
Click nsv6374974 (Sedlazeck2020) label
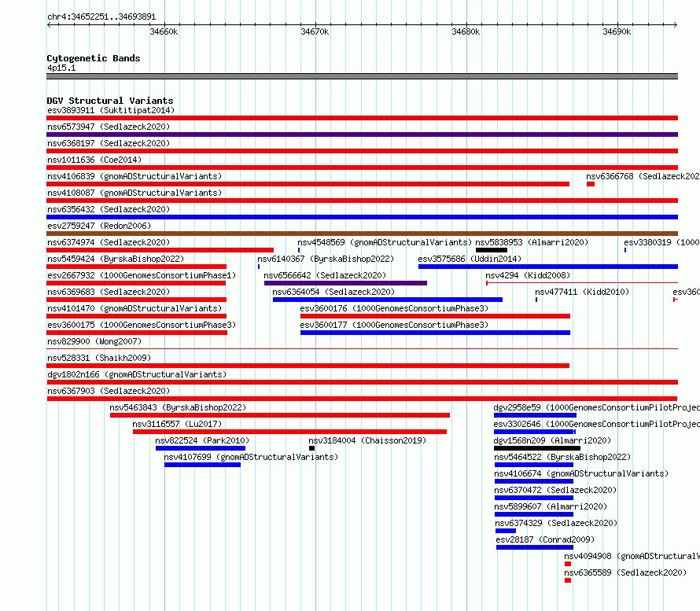(109, 242)
